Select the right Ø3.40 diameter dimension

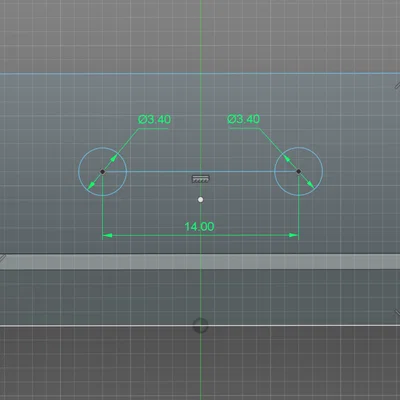click(x=243, y=119)
